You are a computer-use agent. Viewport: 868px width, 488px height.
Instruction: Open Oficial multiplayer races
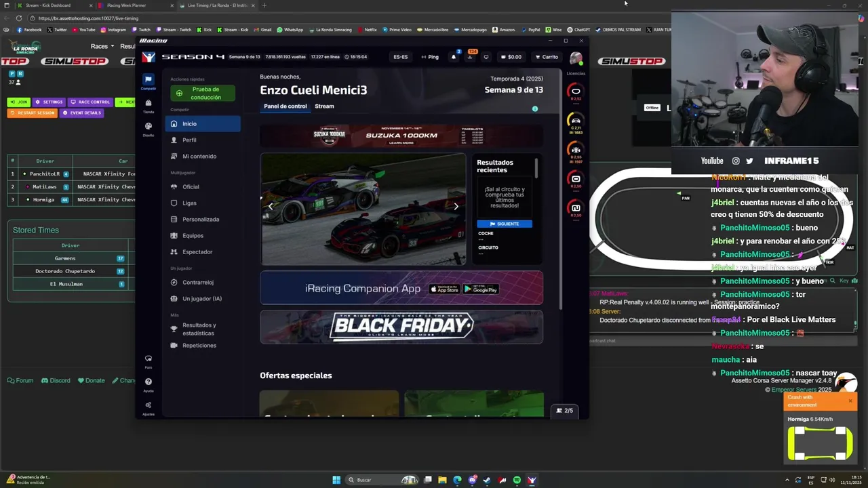[203, 187]
